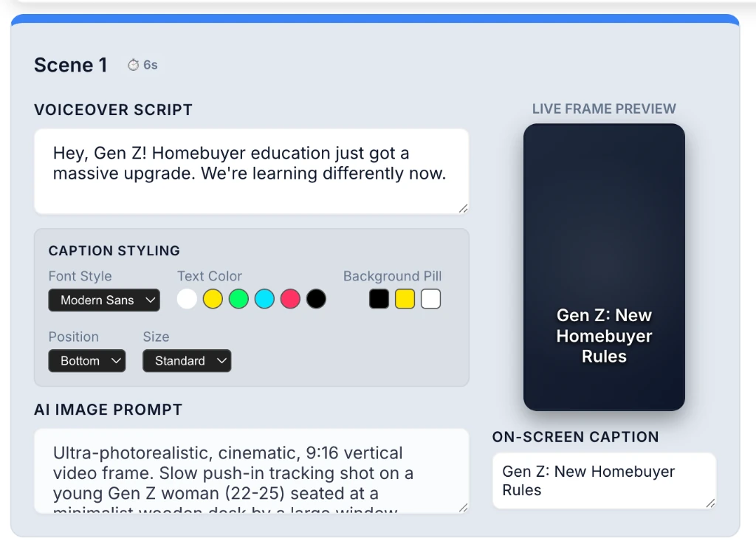Click the Background Pill label
The image size is (756, 544).
[393, 276]
